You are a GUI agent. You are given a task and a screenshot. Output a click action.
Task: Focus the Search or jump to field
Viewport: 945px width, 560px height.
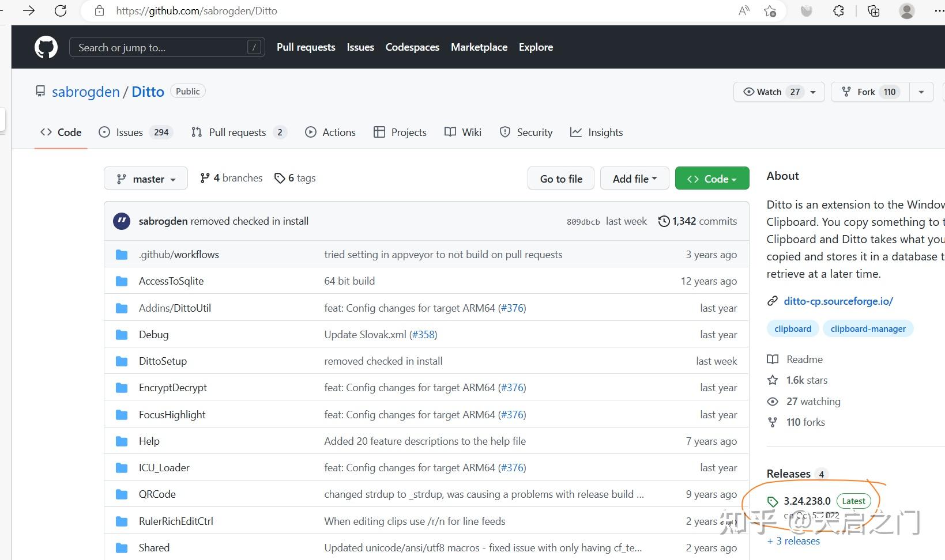pos(167,47)
